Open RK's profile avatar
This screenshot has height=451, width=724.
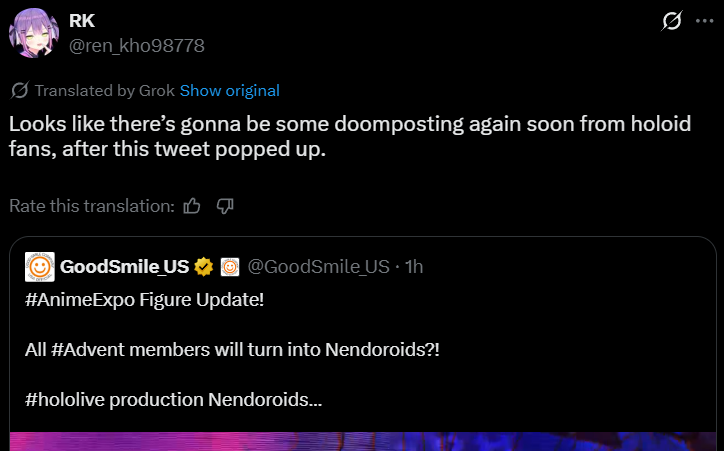(34, 35)
